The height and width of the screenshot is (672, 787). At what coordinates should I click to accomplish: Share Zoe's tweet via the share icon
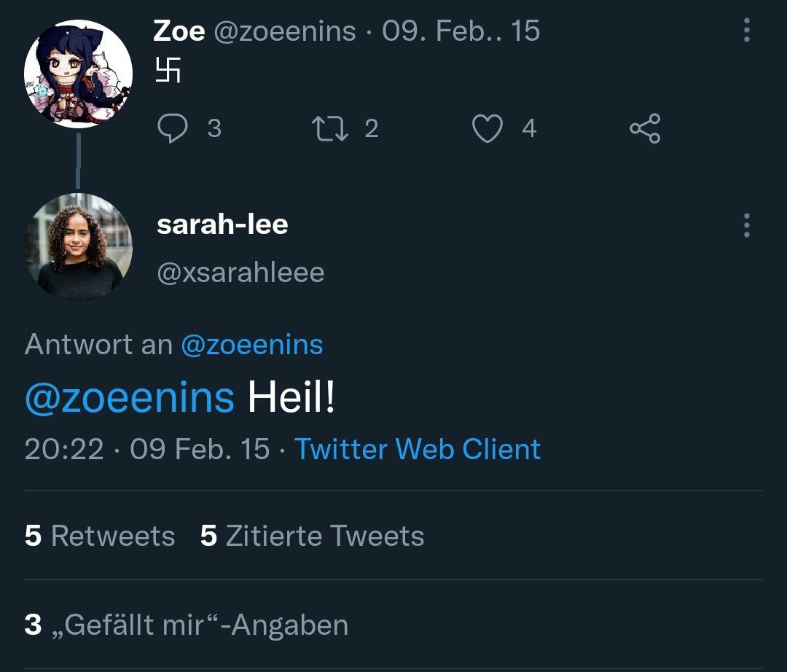645,129
